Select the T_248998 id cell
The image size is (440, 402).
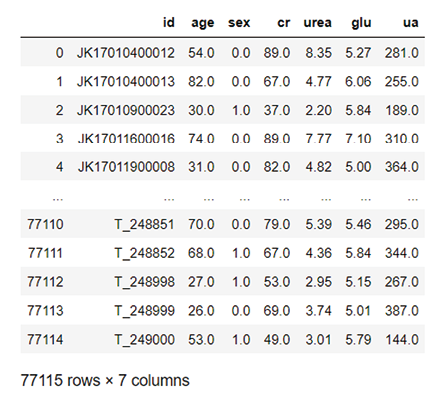pos(144,282)
